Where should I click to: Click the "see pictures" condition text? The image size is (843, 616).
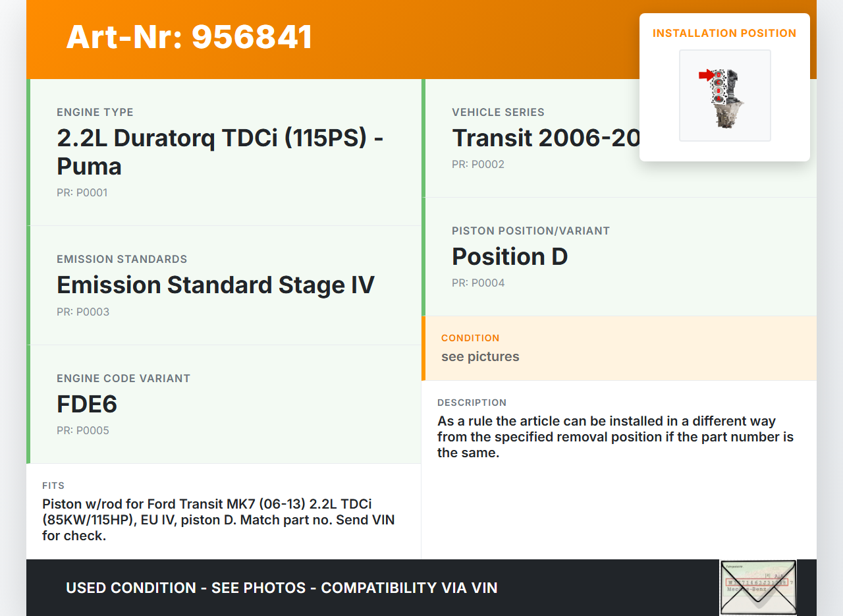point(480,357)
